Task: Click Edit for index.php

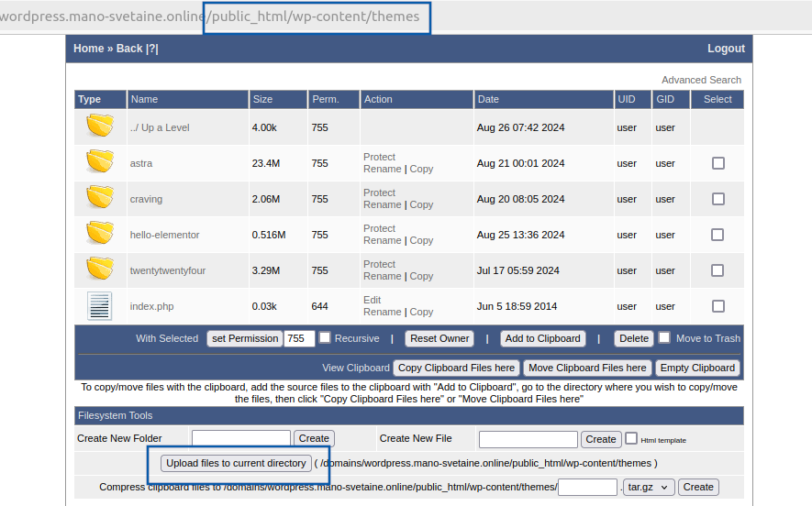Action: (372, 300)
